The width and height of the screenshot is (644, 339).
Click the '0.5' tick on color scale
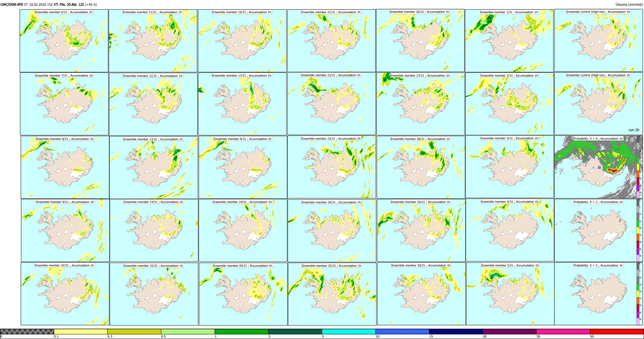point(163,337)
